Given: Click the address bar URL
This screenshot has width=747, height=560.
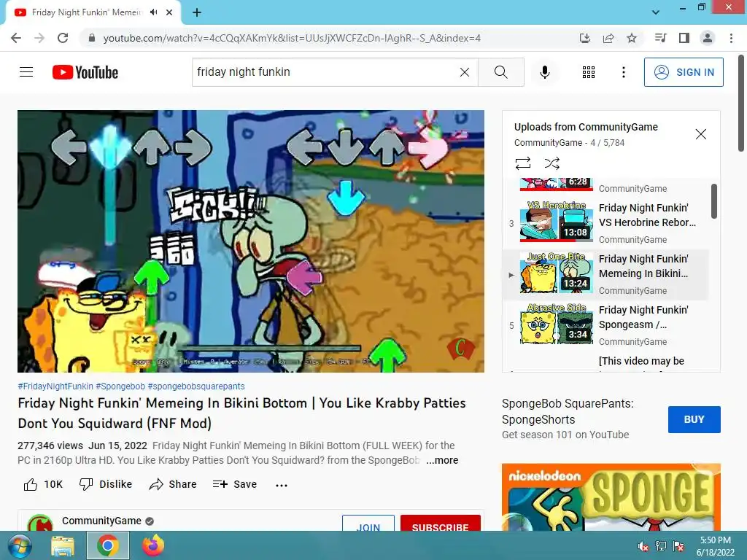Looking at the screenshot, I should (292, 38).
